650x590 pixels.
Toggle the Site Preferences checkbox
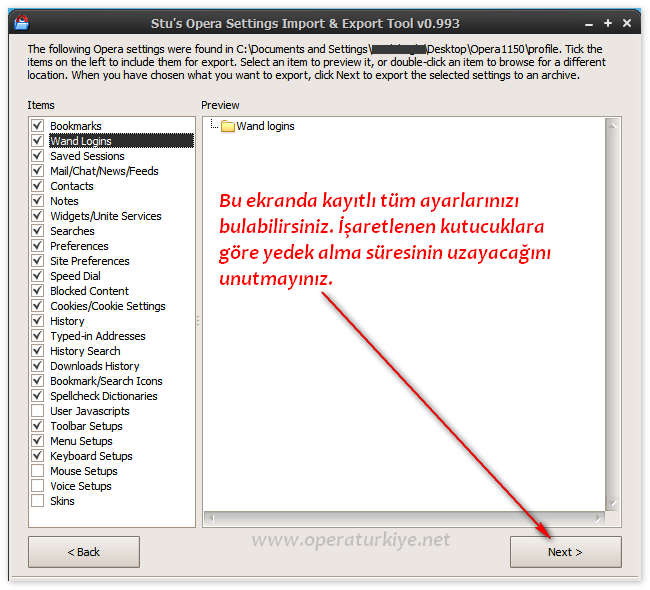38,260
